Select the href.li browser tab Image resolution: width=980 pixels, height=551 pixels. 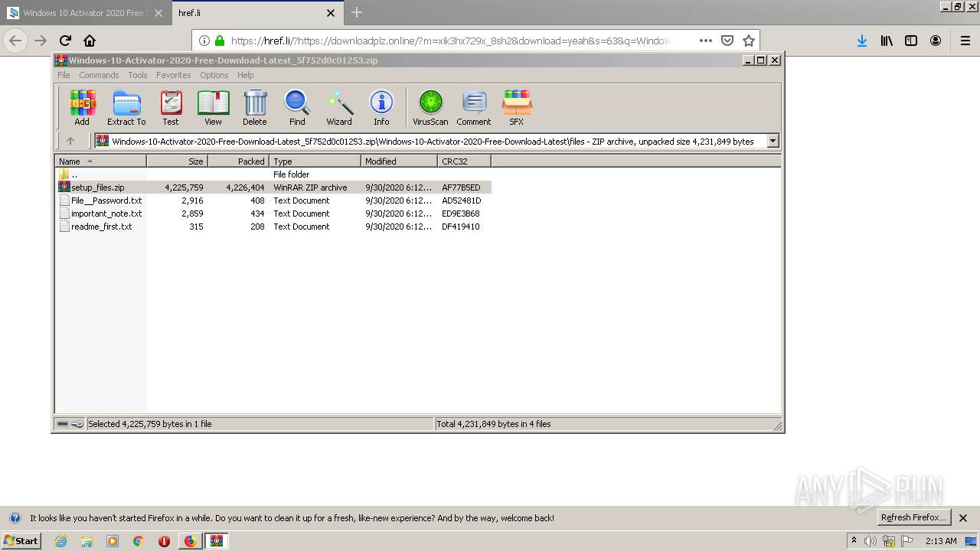[256, 13]
